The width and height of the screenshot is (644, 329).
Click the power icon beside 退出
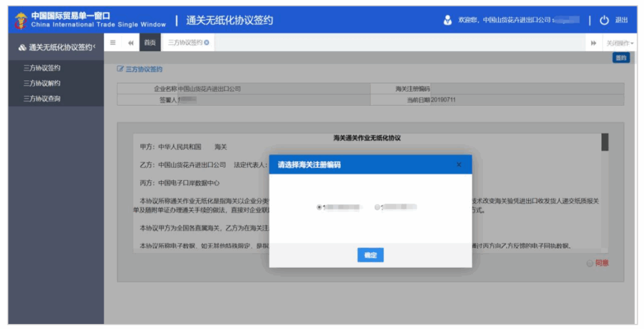pyautogui.click(x=604, y=20)
